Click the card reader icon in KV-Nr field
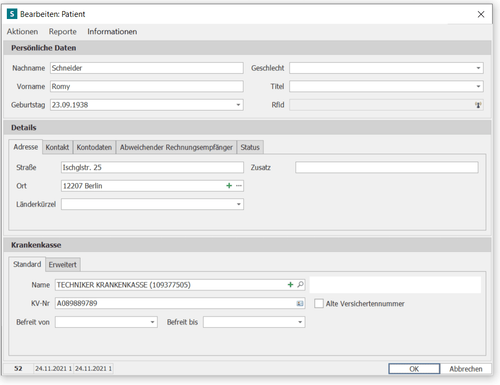This screenshot has width=500, height=385. pyautogui.click(x=300, y=303)
